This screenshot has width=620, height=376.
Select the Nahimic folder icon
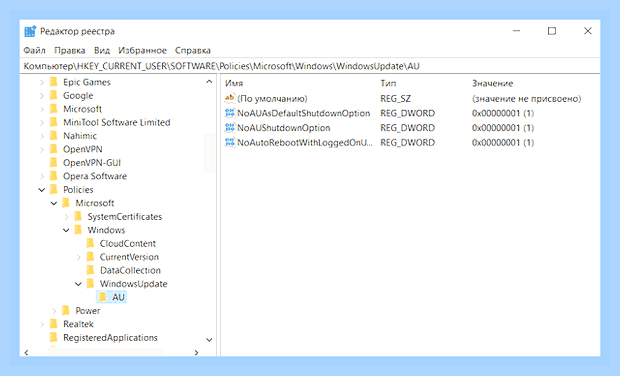tap(54, 136)
